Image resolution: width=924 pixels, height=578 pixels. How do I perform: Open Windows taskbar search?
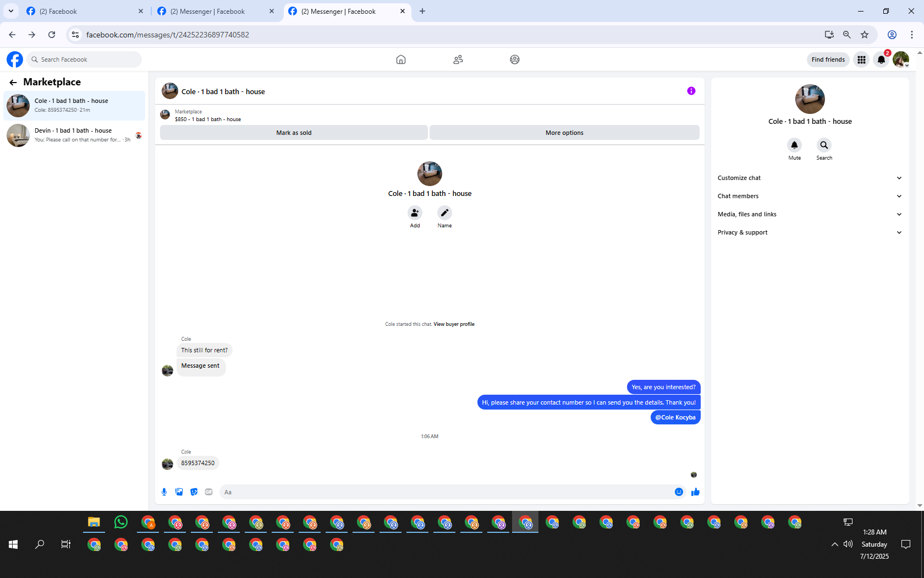point(40,544)
